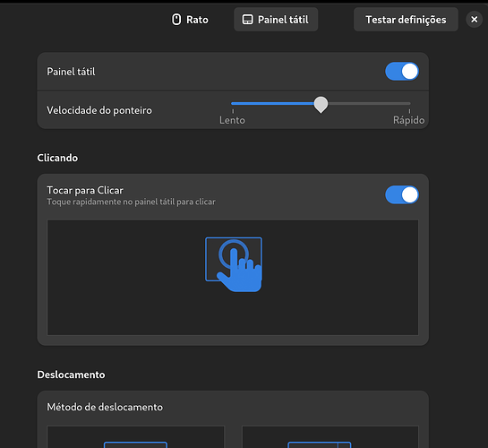The height and width of the screenshot is (448, 488).
Task: Open the Testar definições button
Action: click(x=406, y=20)
